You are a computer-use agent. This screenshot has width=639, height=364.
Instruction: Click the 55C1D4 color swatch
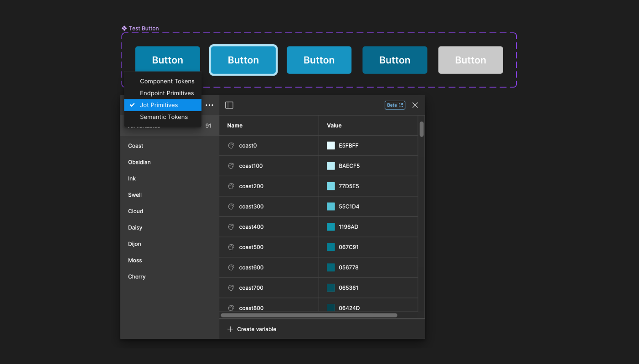coord(331,206)
